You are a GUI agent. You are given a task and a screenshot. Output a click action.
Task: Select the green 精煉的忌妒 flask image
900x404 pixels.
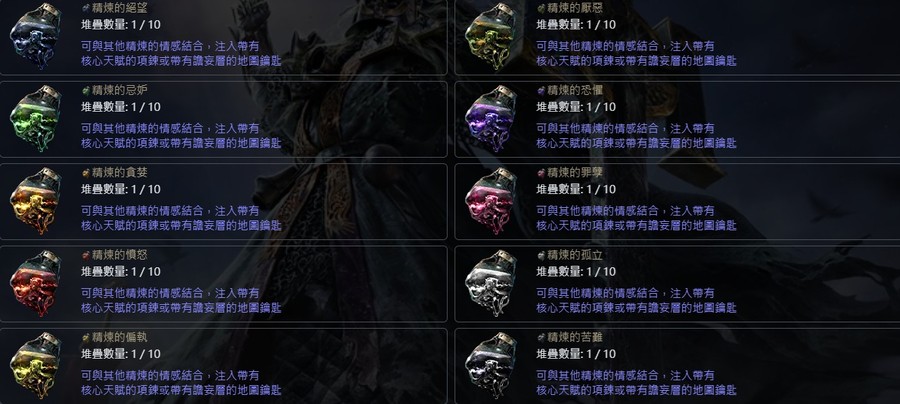36,118
